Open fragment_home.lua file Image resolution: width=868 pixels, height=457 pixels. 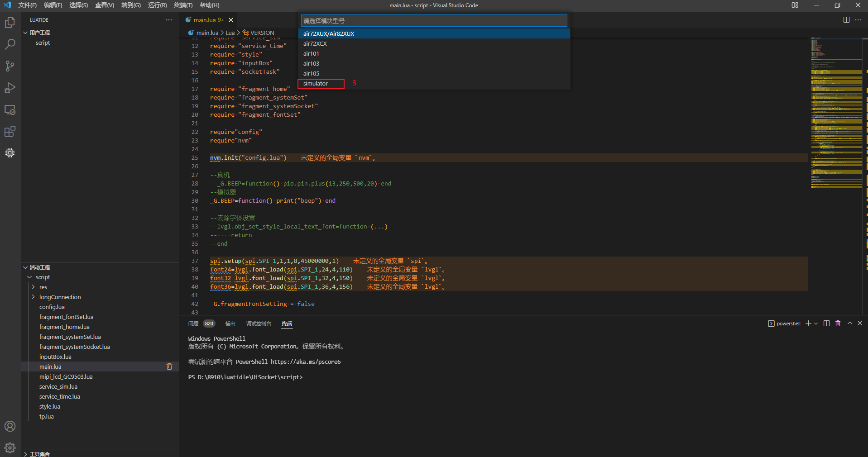click(100, 327)
